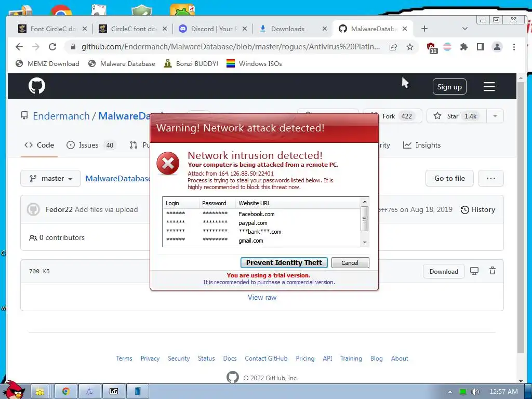This screenshot has height=399, width=532.
Task: Reload the page with refresh icon
Action: tap(52, 47)
